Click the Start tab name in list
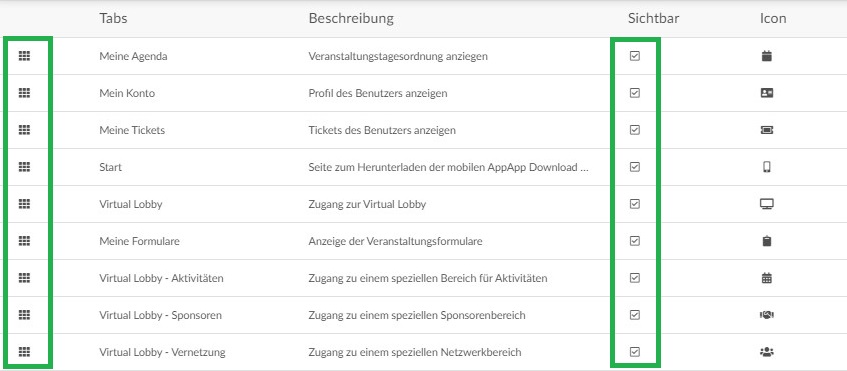This screenshot has height=371, width=847. pyautogui.click(x=111, y=167)
